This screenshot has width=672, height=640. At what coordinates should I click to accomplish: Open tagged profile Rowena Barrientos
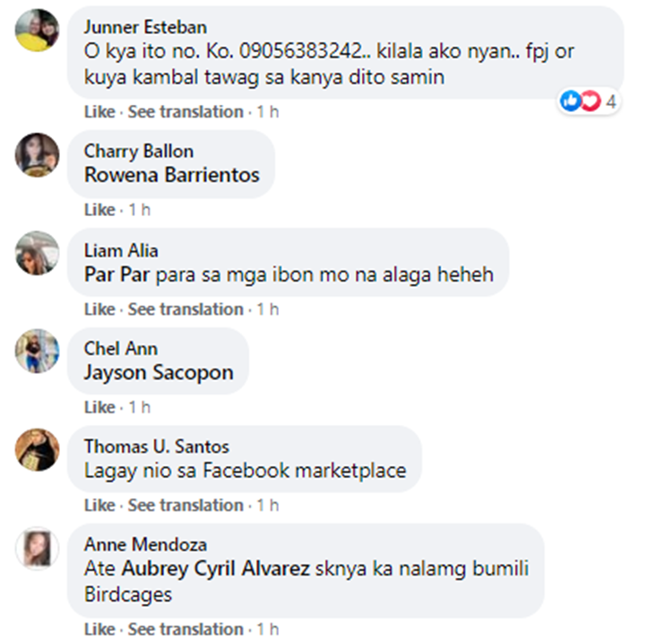click(171, 175)
